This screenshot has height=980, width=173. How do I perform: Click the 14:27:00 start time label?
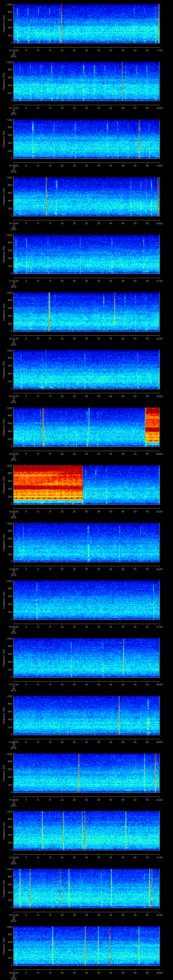click(14, 685)
